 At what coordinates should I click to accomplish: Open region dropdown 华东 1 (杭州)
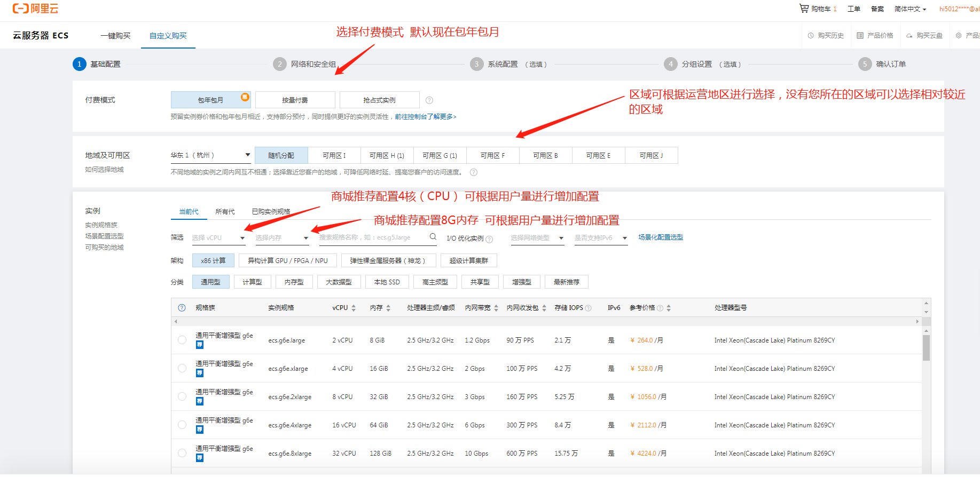[210, 155]
